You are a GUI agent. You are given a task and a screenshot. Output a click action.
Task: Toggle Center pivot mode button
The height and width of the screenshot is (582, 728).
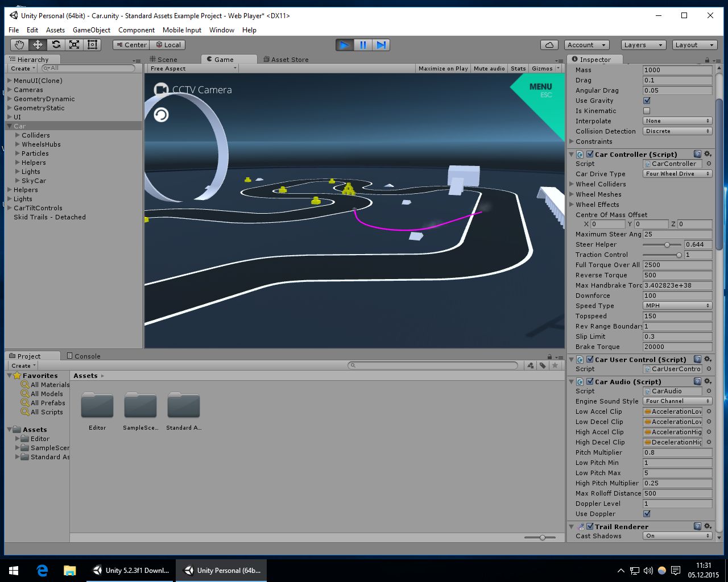coord(131,45)
